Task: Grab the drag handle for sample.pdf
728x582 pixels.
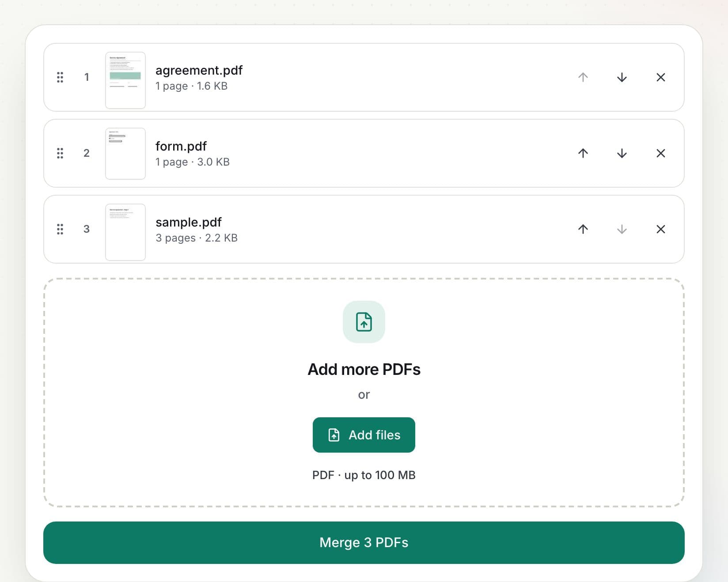Action: point(60,229)
